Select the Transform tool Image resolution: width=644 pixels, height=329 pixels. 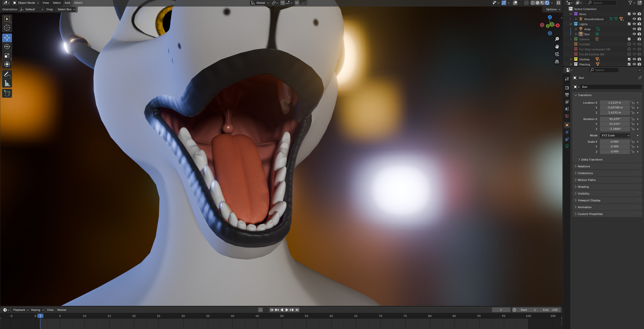click(x=7, y=64)
